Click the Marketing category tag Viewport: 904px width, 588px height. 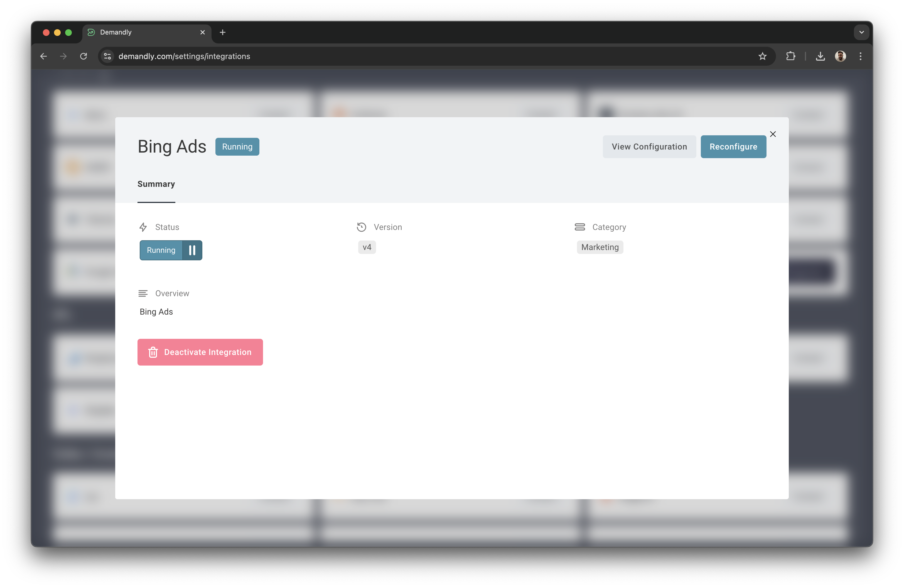(x=600, y=247)
